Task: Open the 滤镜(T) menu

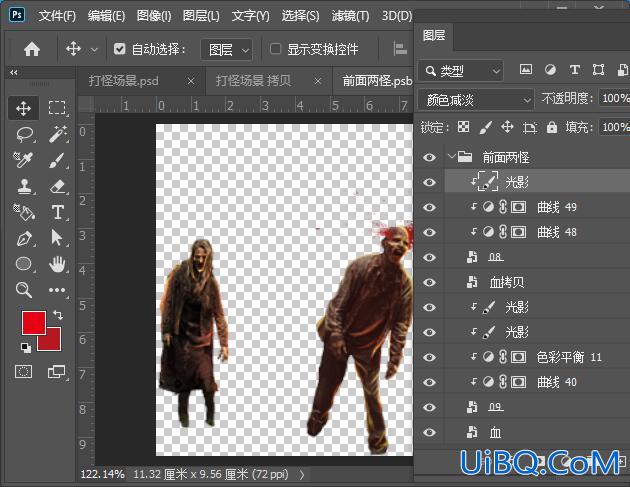Action: (350, 16)
